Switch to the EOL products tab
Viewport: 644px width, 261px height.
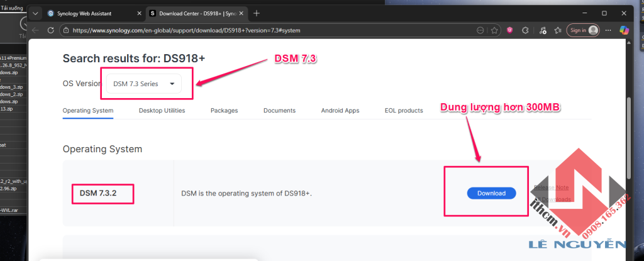pos(404,111)
